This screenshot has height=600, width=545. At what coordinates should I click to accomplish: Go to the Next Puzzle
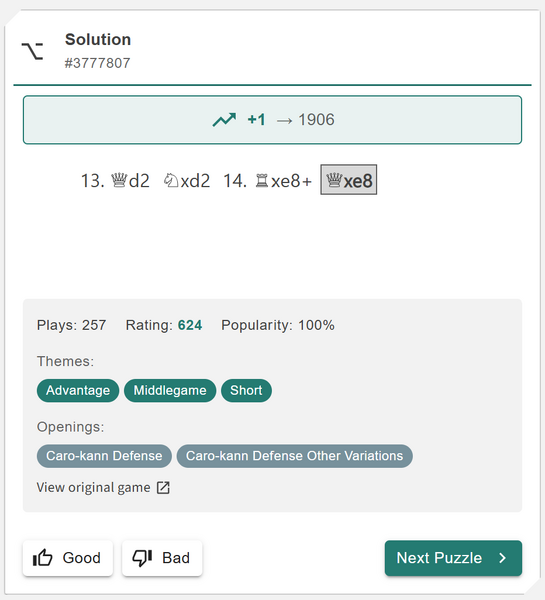click(x=453, y=558)
